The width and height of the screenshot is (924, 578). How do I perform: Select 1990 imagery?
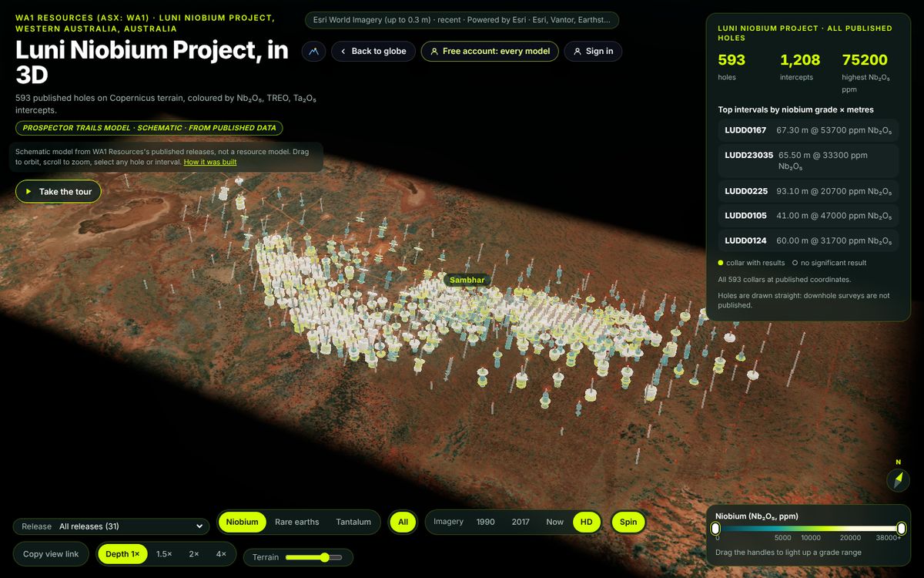[486, 522]
